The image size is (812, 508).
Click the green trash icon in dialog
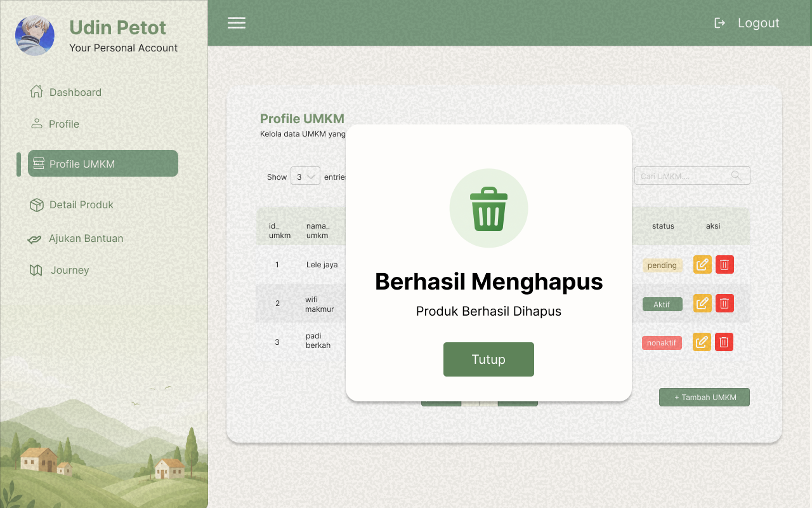pyautogui.click(x=488, y=209)
